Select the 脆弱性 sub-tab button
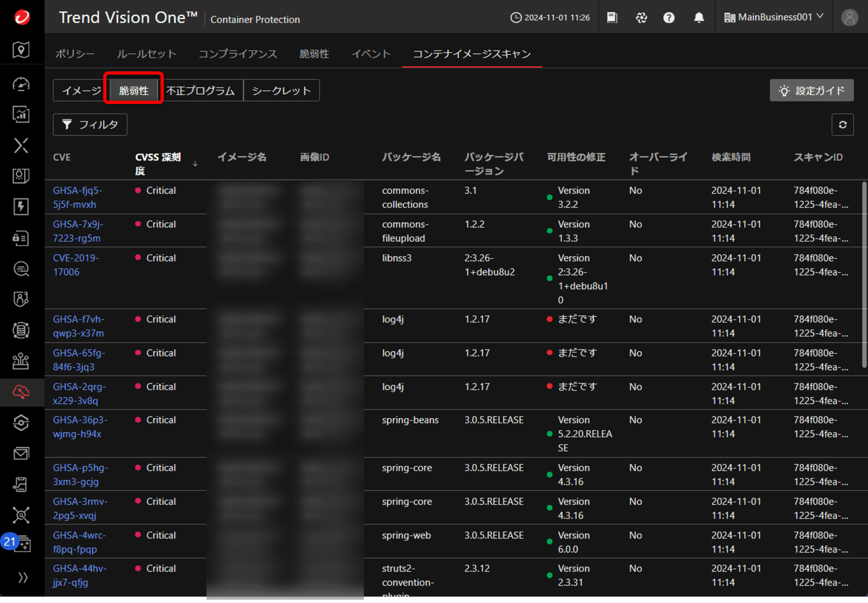The image size is (868, 603). pos(134,90)
